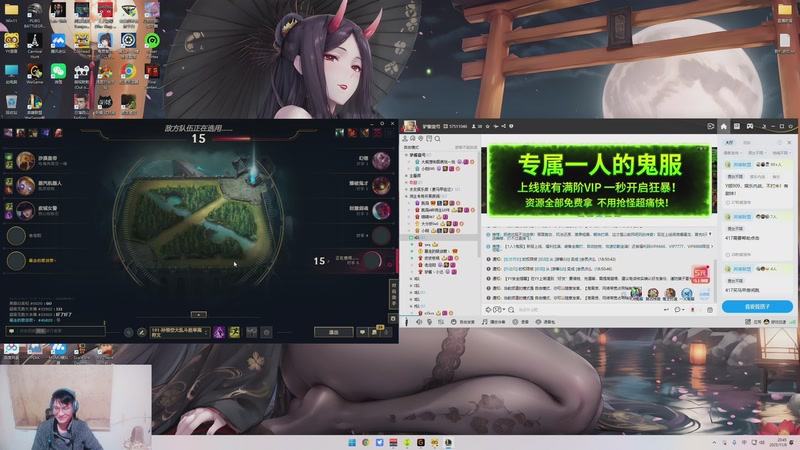Click the first enemy champion portrait
The image size is (800, 450).
pos(381,161)
